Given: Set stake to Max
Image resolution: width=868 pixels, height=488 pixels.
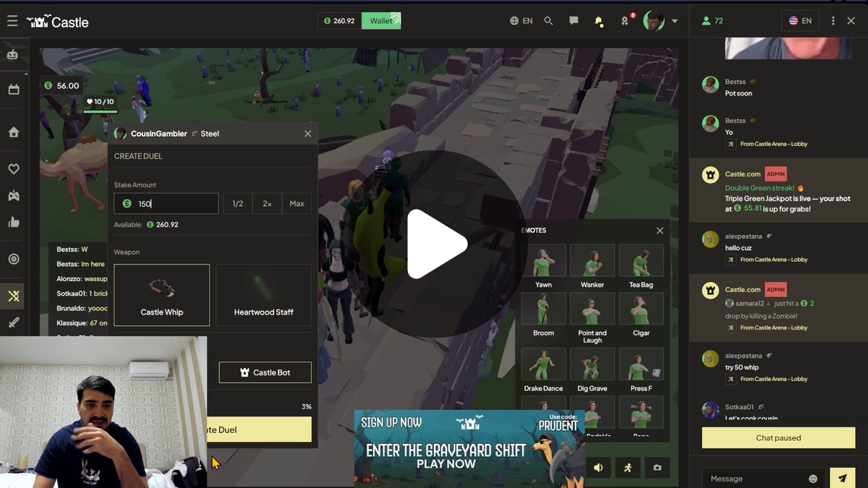Looking at the screenshot, I should (297, 204).
